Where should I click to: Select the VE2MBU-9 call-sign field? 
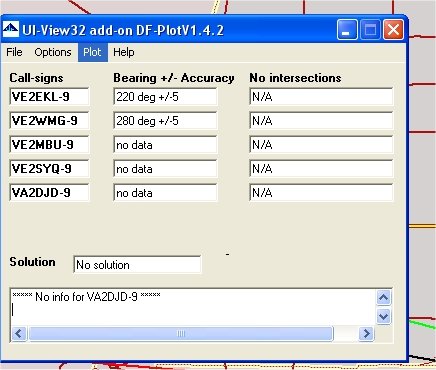point(49,145)
